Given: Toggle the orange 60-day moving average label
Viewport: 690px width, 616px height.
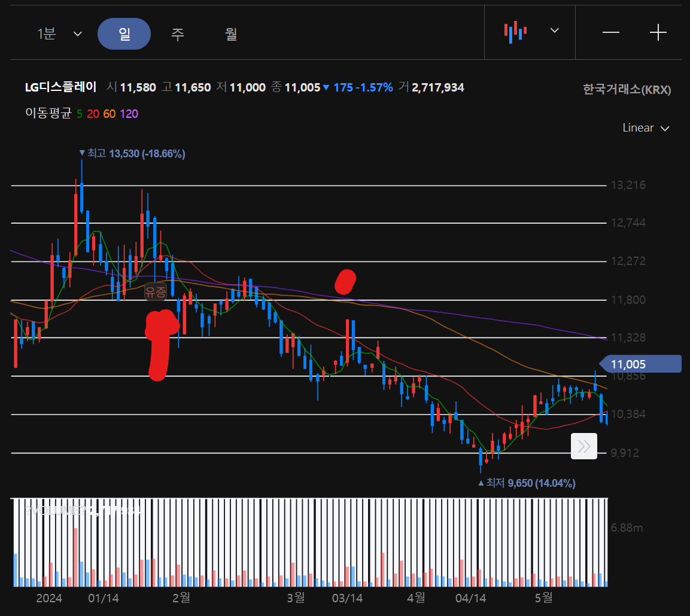Looking at the screenshot, I should 109,114.
